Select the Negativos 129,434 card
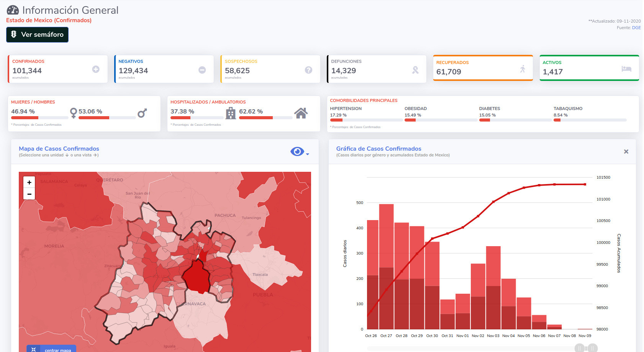The height and width of the screenshot is (352, 644). coord(164,69)
